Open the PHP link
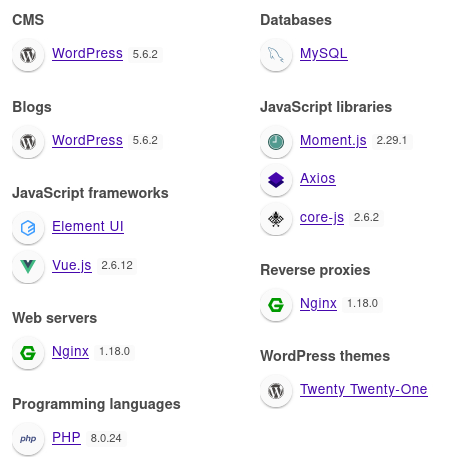 click(x=66, y=437)
